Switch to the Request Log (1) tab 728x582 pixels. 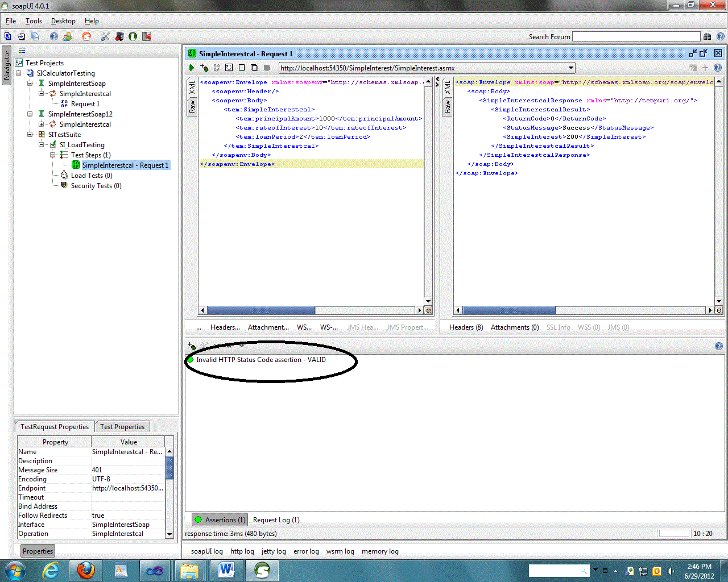pos(276,520)
